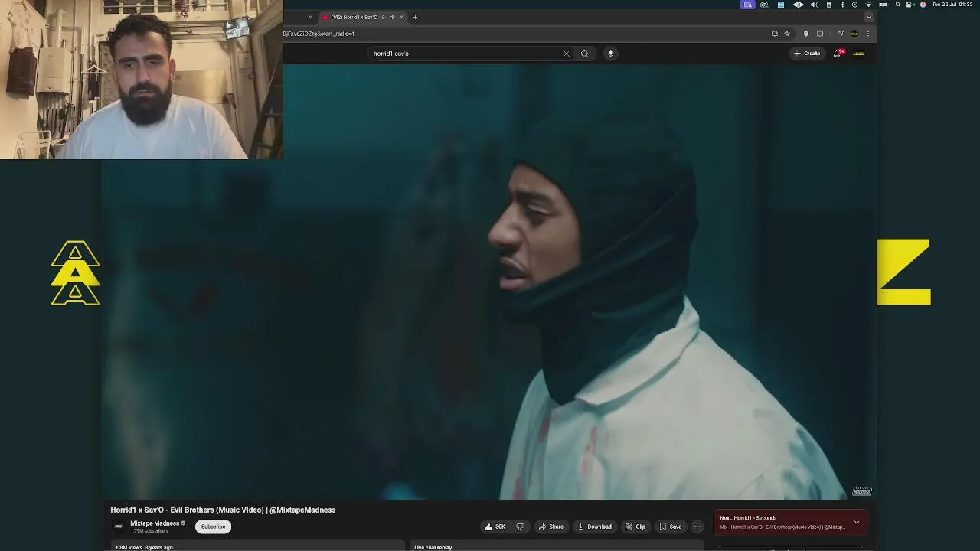Bookmark this page with the star icon

point(786,34)
